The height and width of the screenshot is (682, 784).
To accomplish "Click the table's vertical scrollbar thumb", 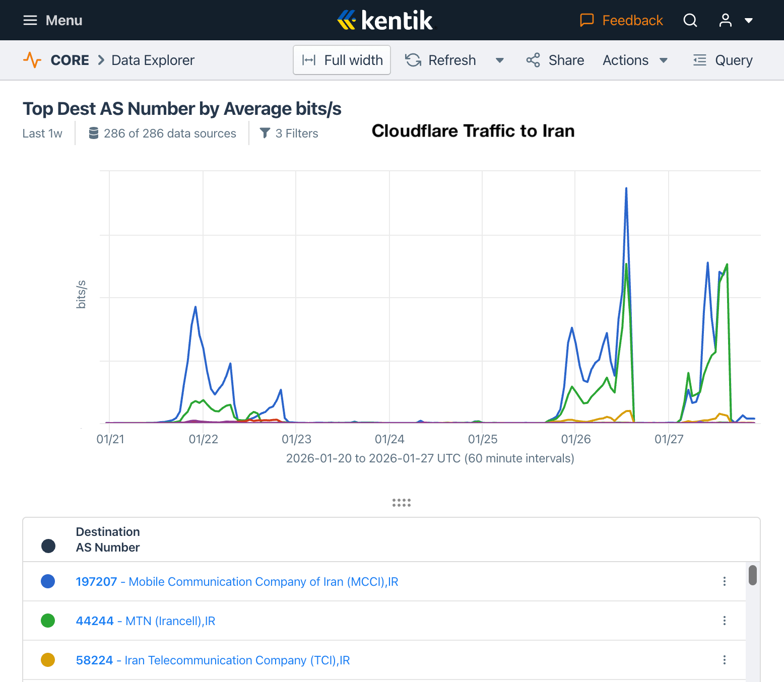I will [x=752, y=575].
